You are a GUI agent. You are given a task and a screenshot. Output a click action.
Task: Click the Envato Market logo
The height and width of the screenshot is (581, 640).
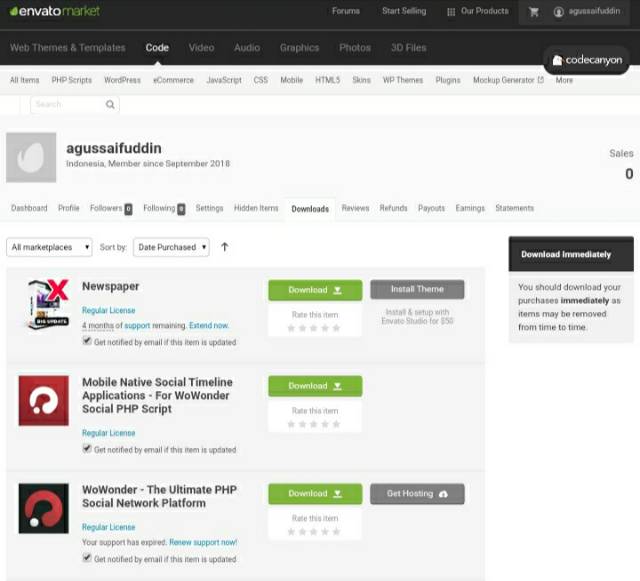point(55,11)
